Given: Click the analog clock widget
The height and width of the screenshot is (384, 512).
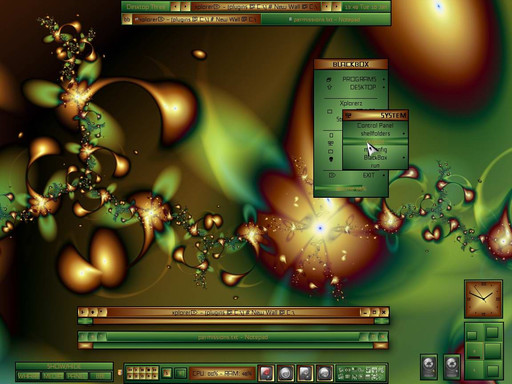Looking at the screenshot, I should tap(483, 299).
